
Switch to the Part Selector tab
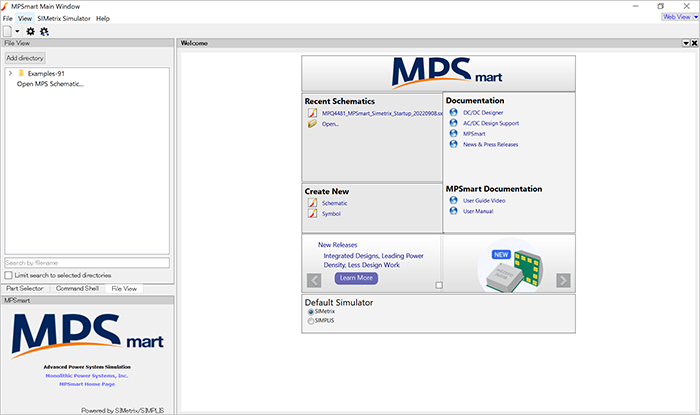(25, 288)
